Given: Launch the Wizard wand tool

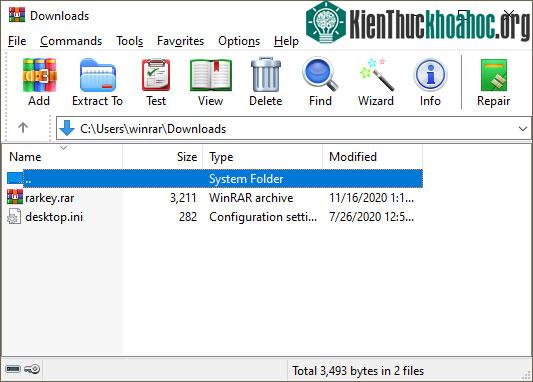Looking at the screenshot, I should (376, 75).
